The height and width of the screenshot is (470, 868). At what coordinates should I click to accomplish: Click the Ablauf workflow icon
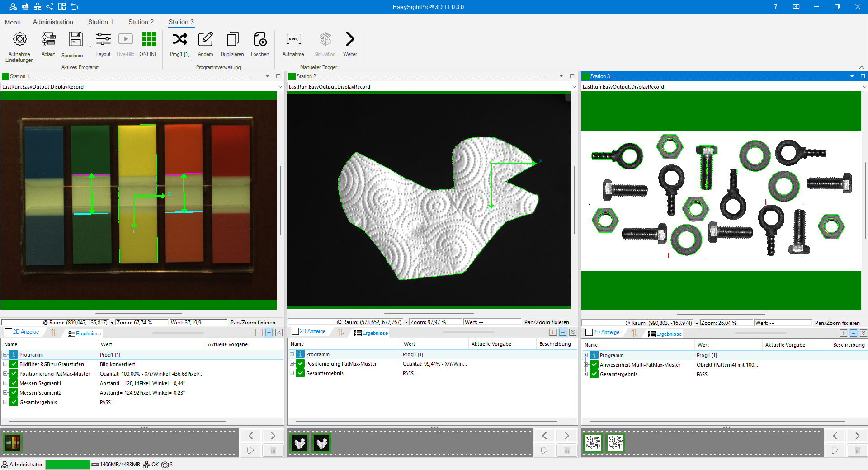pos(48,39)
